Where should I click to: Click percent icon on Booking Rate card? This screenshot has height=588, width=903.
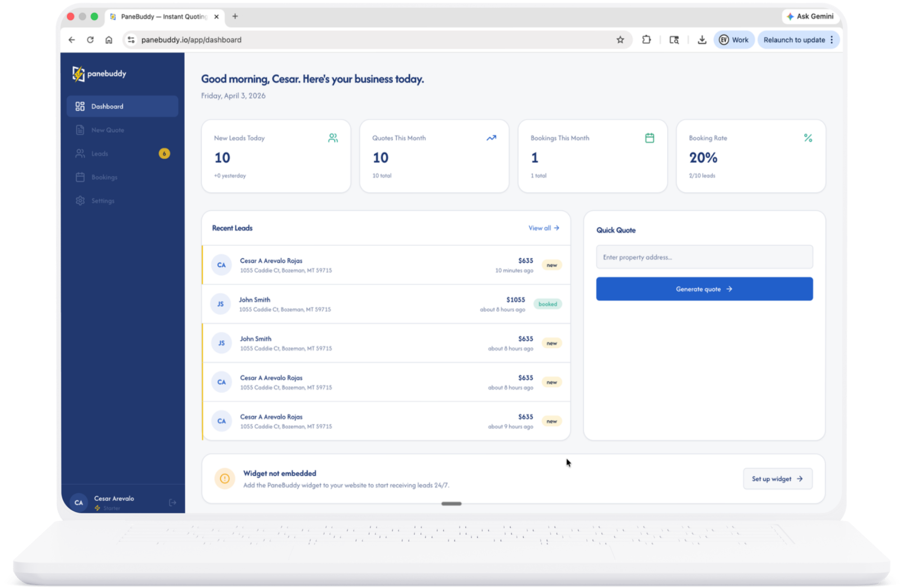click(x=808, y=138)
